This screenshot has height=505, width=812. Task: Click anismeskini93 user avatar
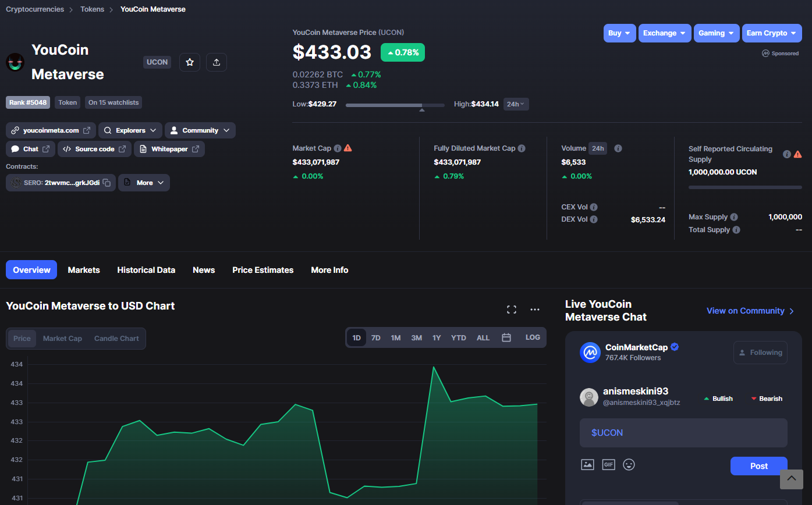(x=589, y=397)
